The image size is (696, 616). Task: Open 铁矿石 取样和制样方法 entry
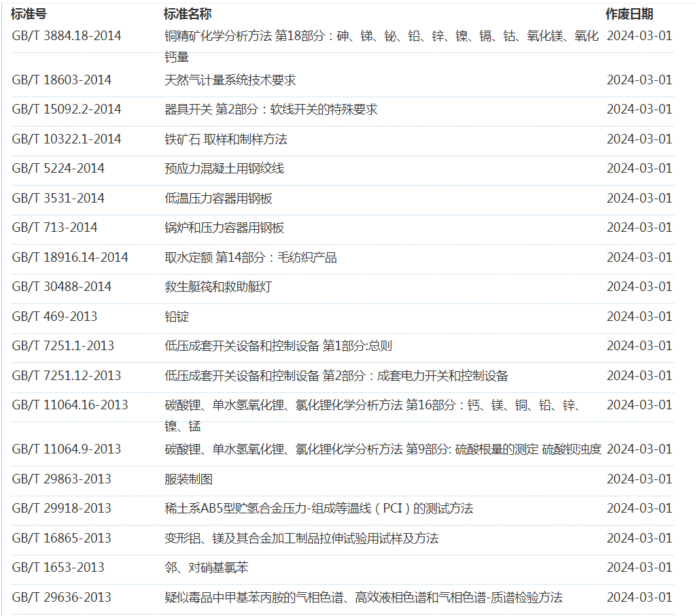(x=226, y=139)
